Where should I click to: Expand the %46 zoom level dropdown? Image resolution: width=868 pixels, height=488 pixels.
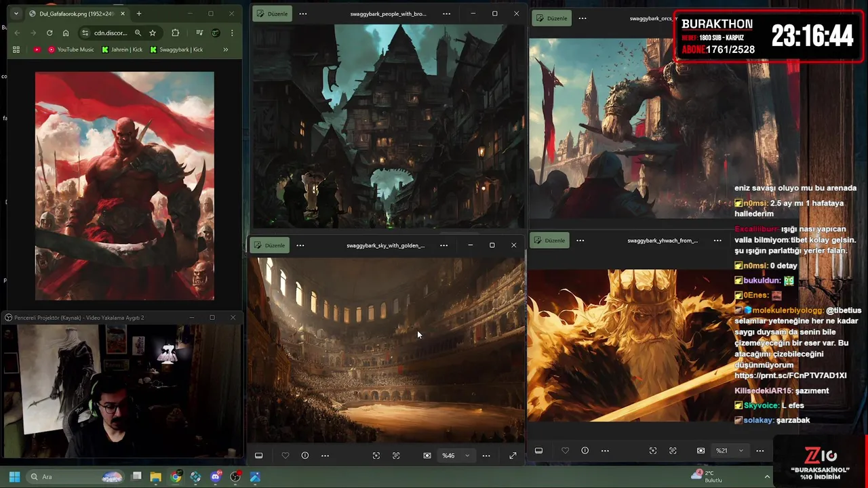point(467,455)
